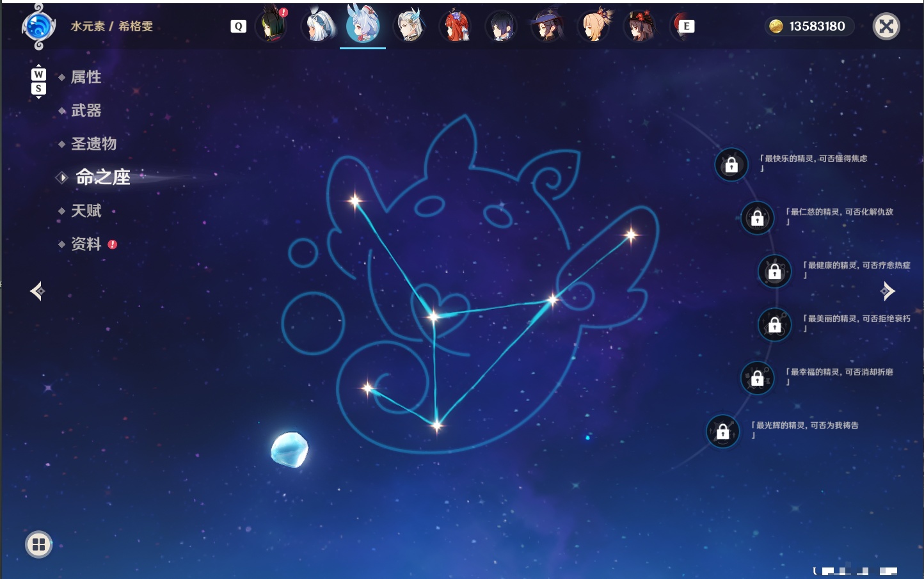Click the text 「最快乐的精灵，可否懂得焦虑」
Viewport: 924px width, 579px height.
pos(813,163)
